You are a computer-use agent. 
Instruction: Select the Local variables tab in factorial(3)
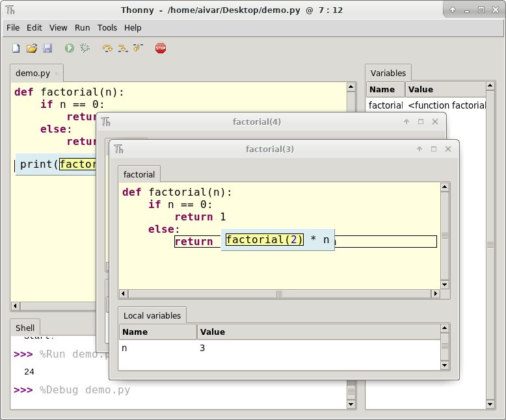pyautogui.click(x=152, y=315)
